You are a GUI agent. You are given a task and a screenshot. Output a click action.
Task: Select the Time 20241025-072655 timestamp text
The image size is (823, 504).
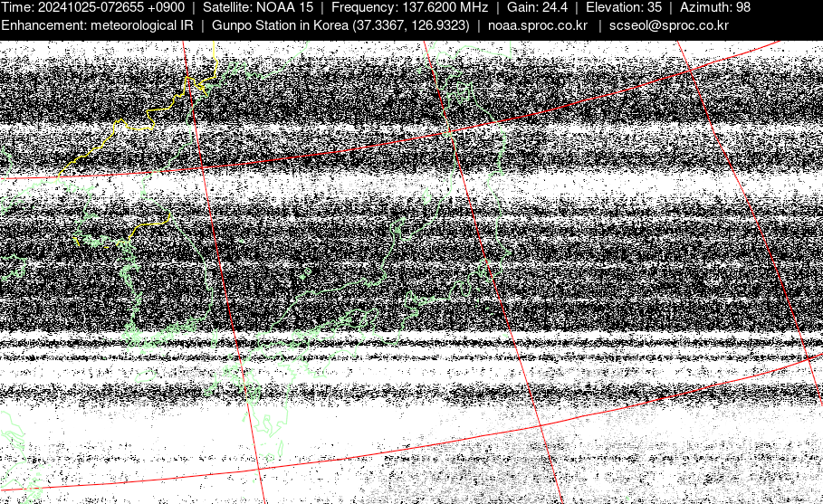[x=93, y=7]
